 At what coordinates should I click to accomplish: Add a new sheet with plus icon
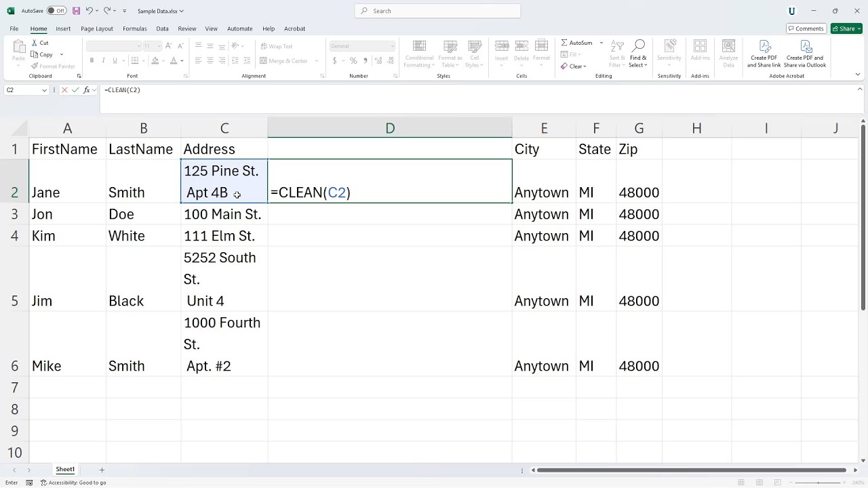click(x=102, y=470)
